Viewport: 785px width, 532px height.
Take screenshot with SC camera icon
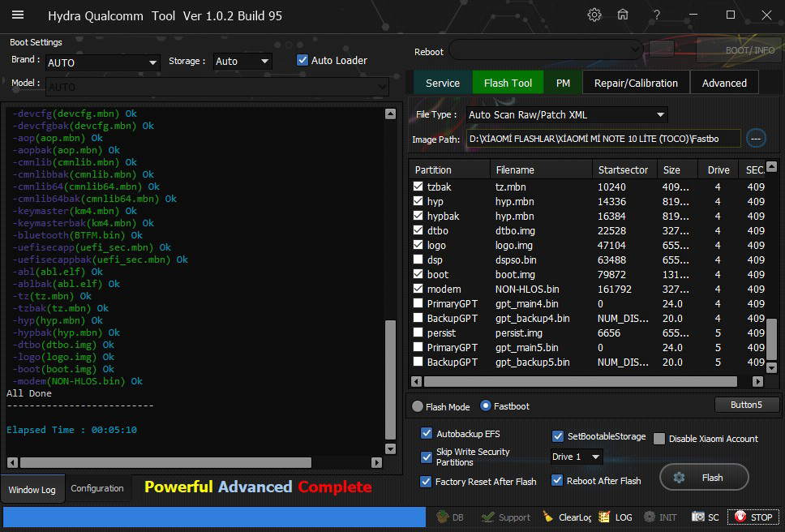706,517
